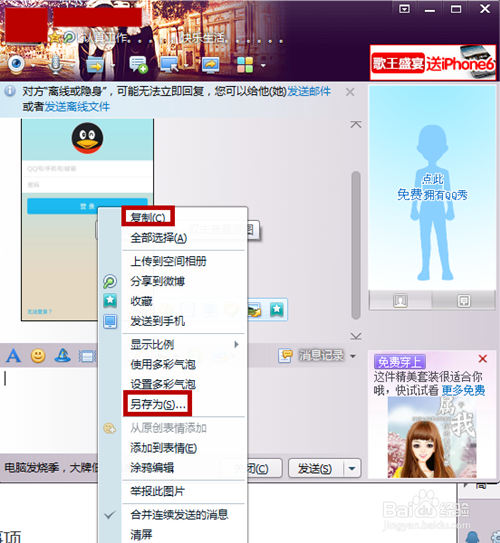Create a discussion group chat icon

click(x=139, y=65)
